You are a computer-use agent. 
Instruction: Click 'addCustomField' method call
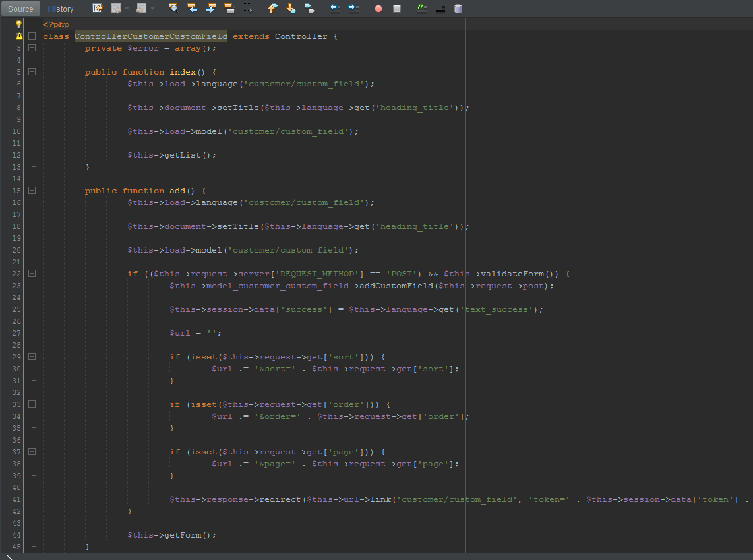pyautogui.click(x=396, y=286)
